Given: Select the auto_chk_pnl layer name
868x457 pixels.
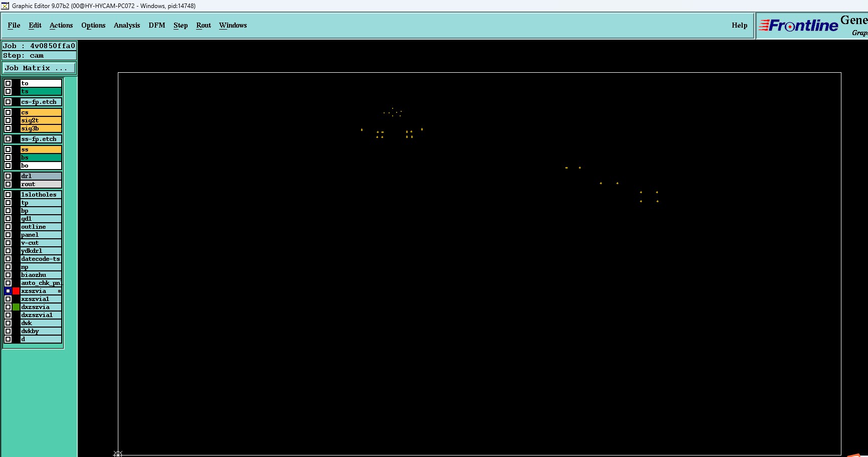Looking at the screenshot, I should pyautogui.click(x=41, y=283).
